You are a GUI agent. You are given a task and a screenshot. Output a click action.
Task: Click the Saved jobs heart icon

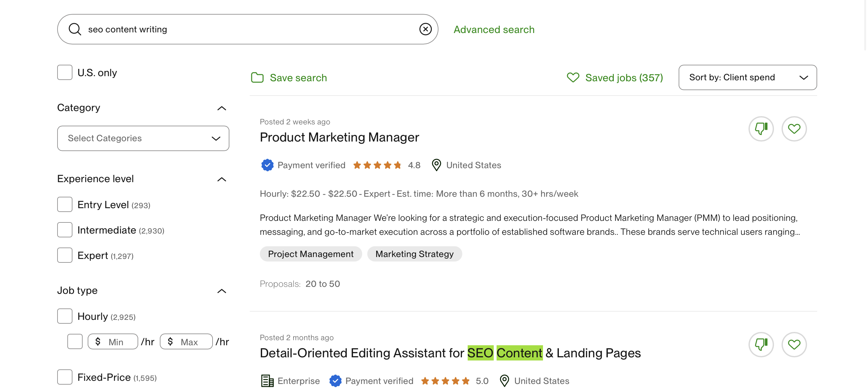pos(573,78)
